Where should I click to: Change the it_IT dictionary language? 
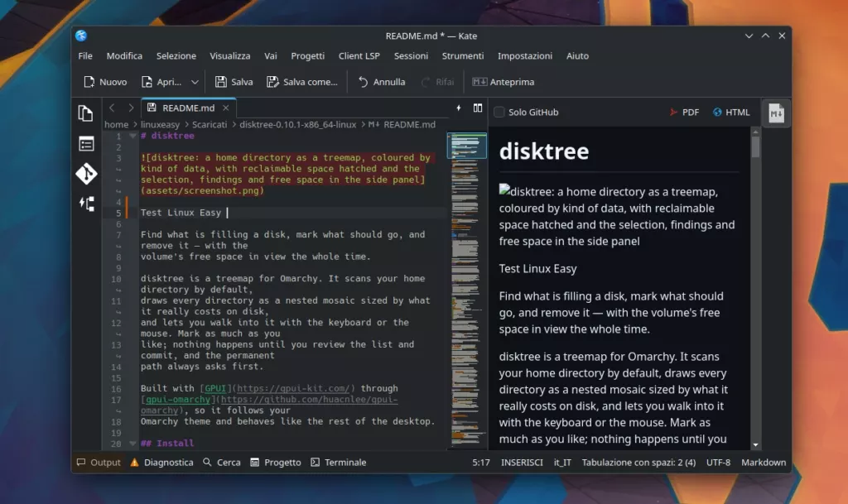coord(562,463)
